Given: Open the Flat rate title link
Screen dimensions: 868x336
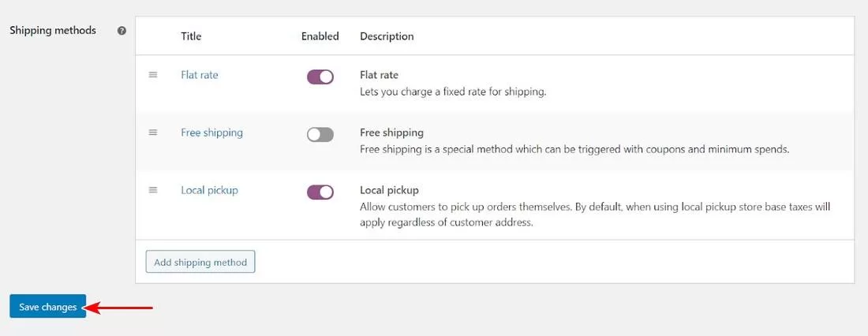Looking at the screenshot, I should 200,75.
